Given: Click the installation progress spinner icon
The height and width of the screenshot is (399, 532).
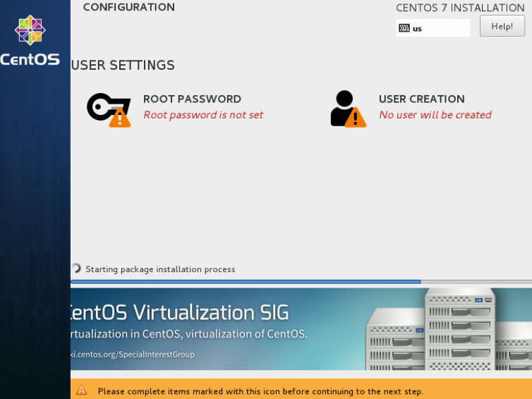Looking at the screenshot, I should (77, 269).
